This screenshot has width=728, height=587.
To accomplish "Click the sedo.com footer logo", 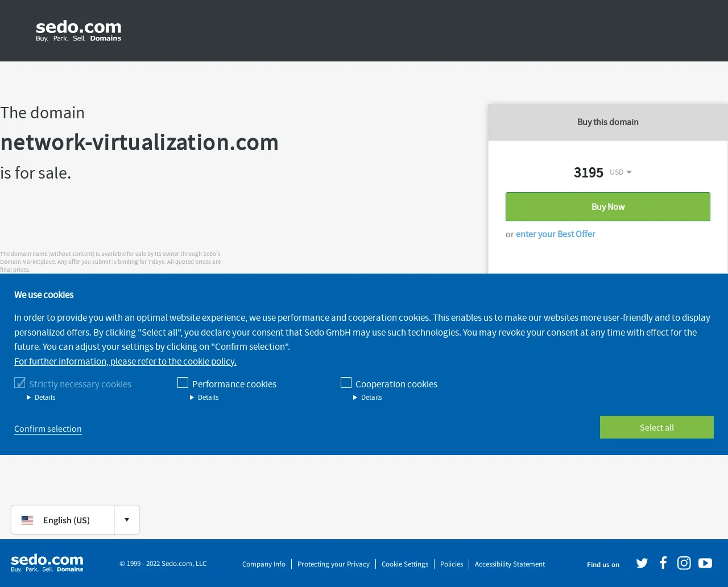I will [x=47, y=563].
